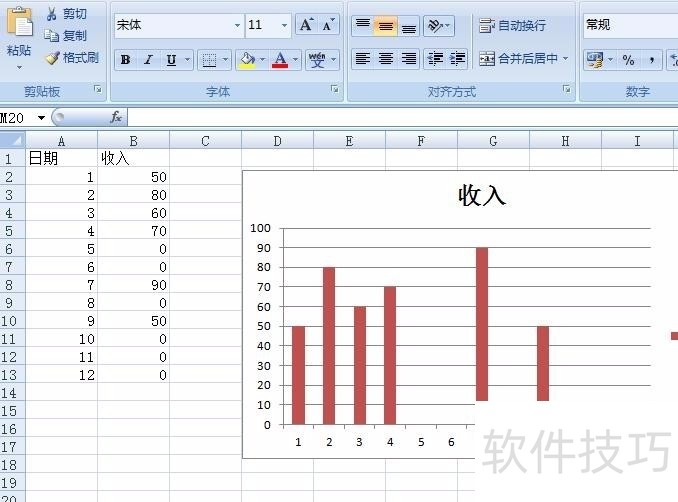Click the Paste clipboard icon
The width and height of the screenshot is (678, 502).
(19, 22)
